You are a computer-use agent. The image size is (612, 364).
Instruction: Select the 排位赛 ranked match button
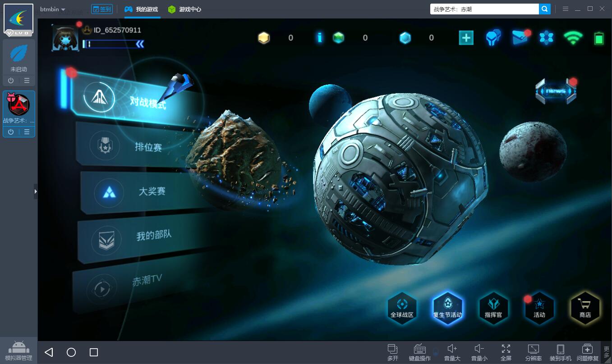[x=148, y=147]
